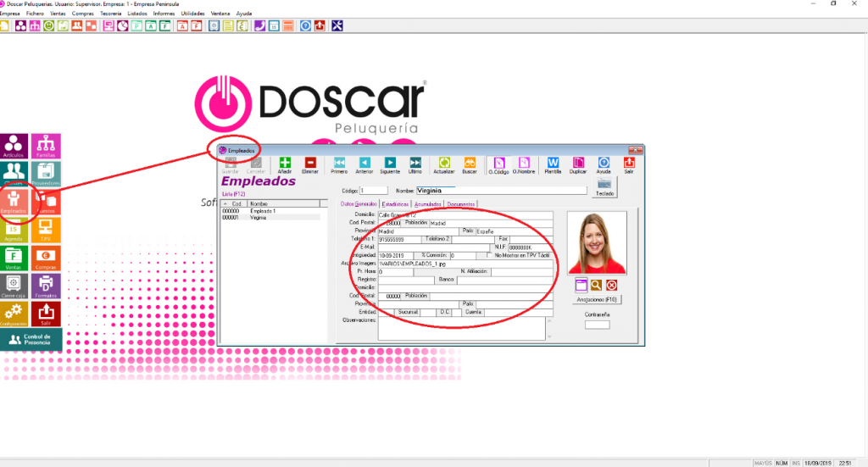Click the Buscar binoculars icon

(x=470, y=165)
